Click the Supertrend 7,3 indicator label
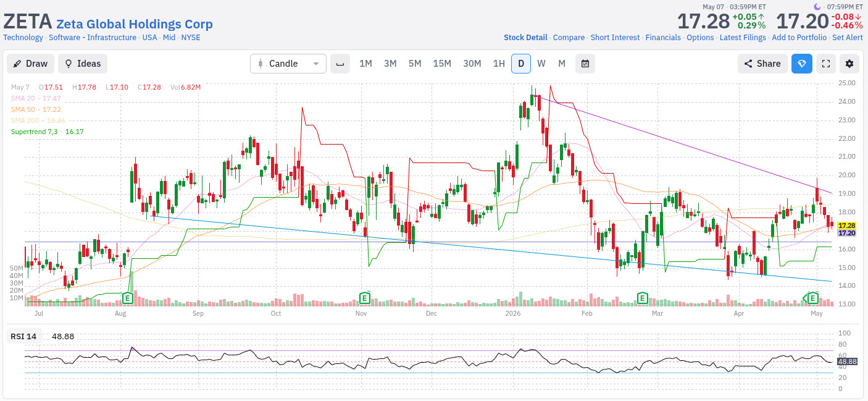The width and height of the screenshot is (868, 401). coord(48,132)
